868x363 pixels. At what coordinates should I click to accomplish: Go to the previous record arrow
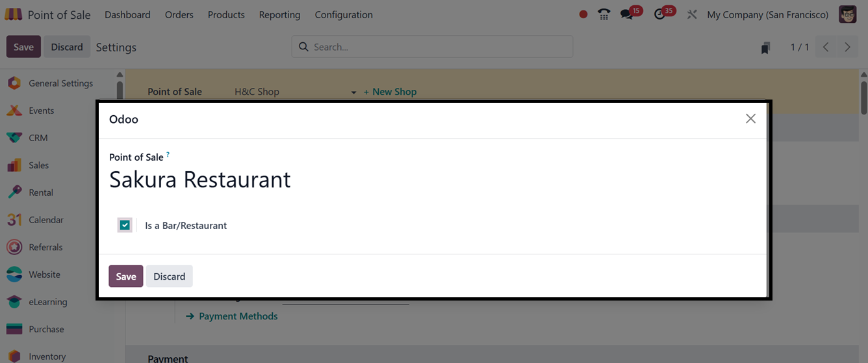(x=826, y=47)
